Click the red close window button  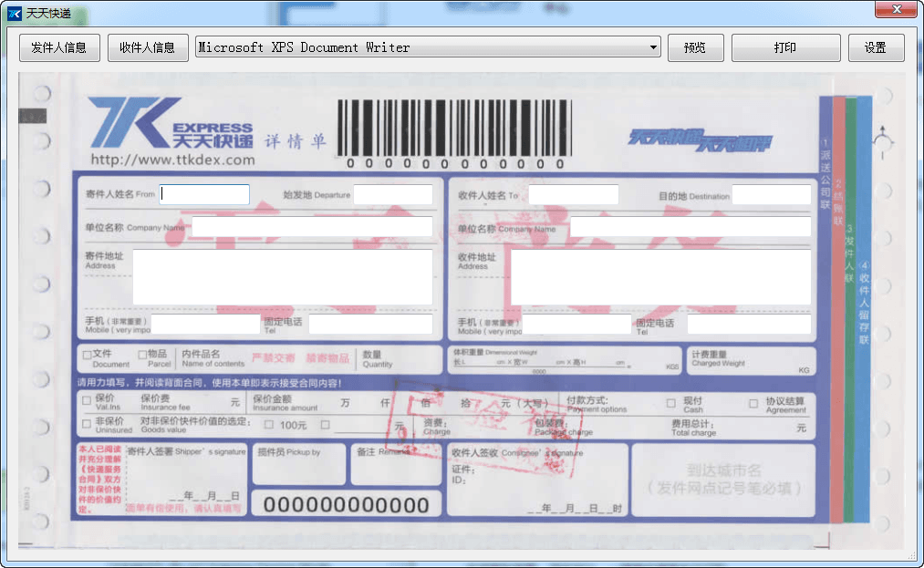tap(896, 10)
